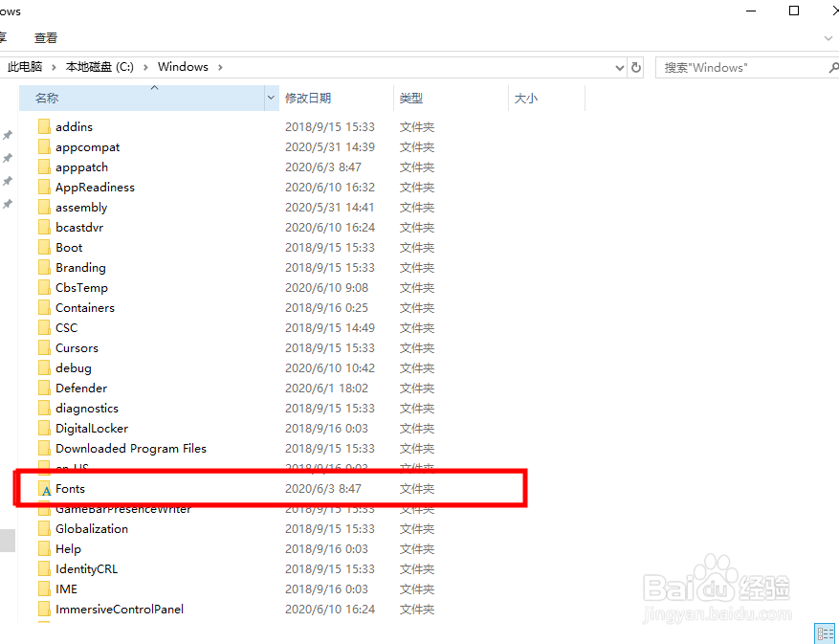
Task: Open the 名称 column filter dropdown
Action: click(271, 98)
